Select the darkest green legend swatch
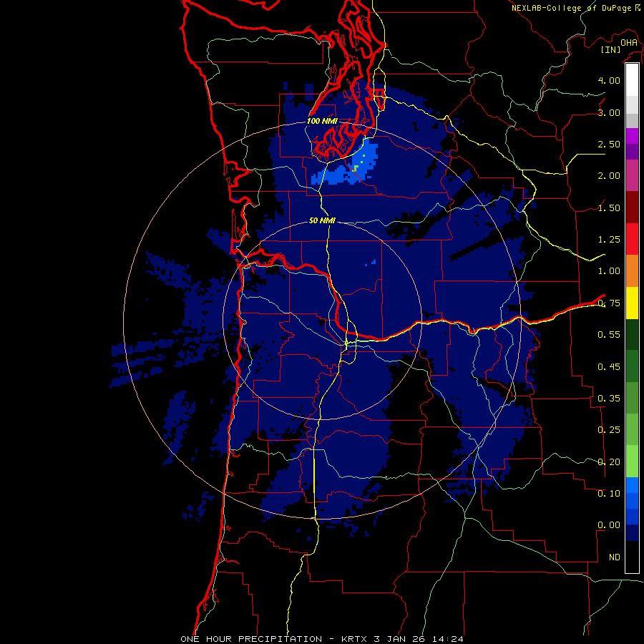This screenshot has width=644, height=644. coord(632,334)
